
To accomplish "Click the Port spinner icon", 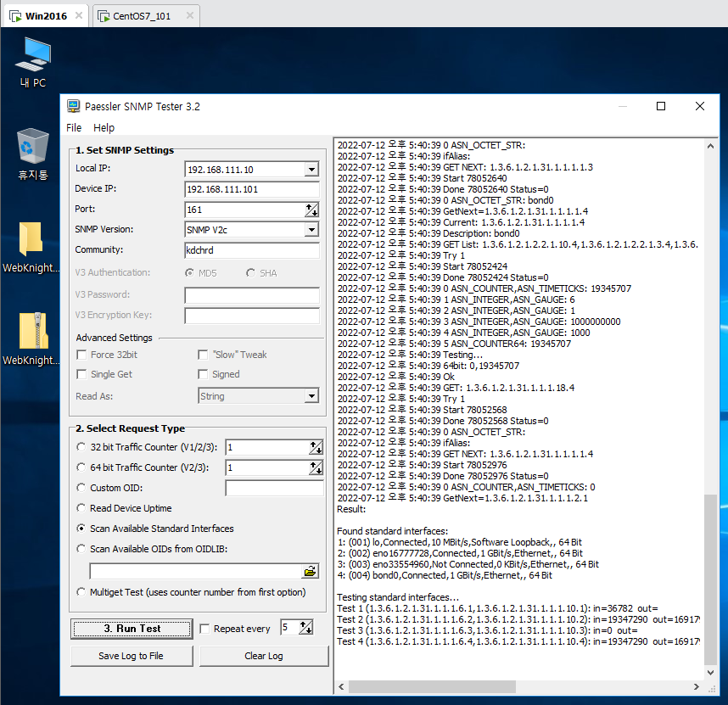I will (312, 210).
